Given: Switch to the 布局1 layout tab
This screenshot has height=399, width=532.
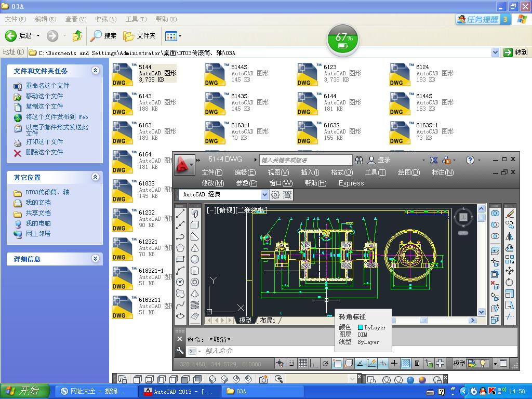Looking at the screenshot, I should click(268, 321).
